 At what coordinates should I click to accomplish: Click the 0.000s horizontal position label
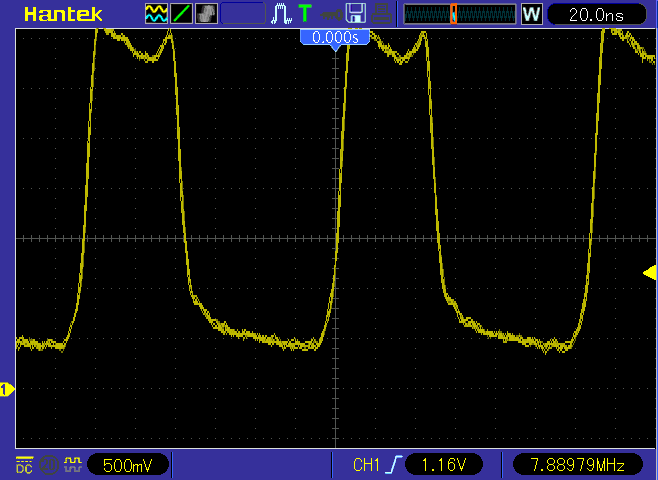point(335,38)
